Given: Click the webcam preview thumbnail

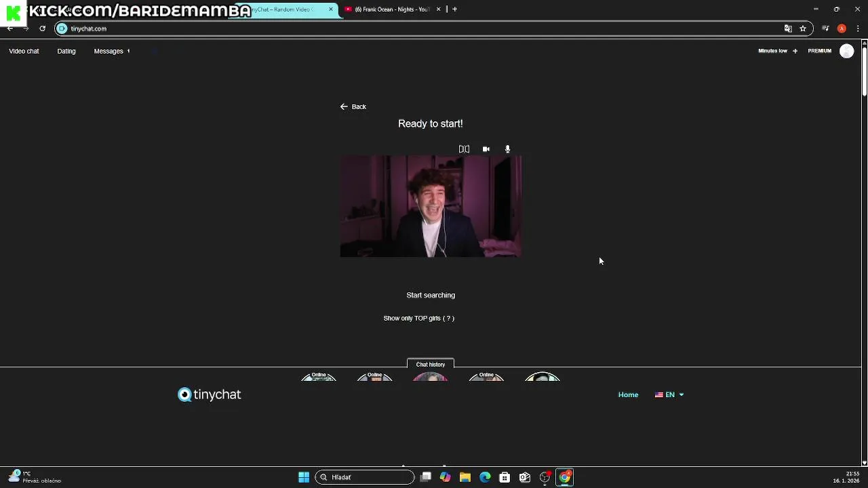Looking at the screenshot, I should pyautogui.click(x=431, y=206).
